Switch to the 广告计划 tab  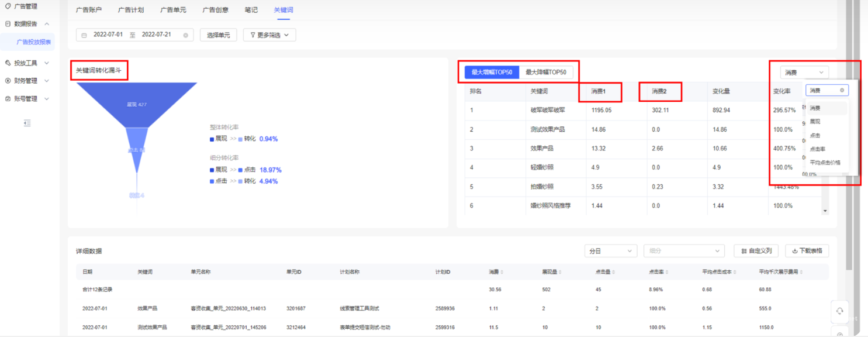pyautogui.click(x=131, y=10)
